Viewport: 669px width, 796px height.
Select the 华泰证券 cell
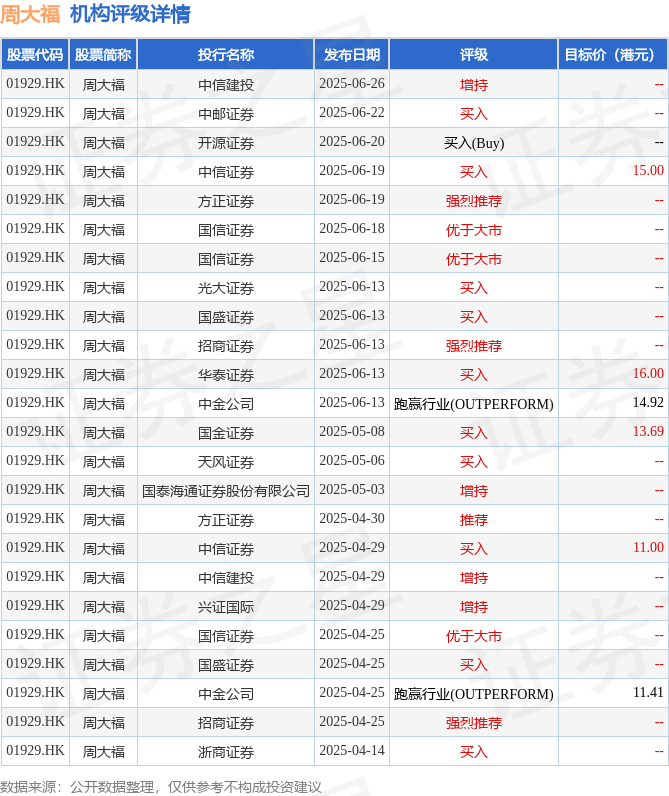(226, 374)
